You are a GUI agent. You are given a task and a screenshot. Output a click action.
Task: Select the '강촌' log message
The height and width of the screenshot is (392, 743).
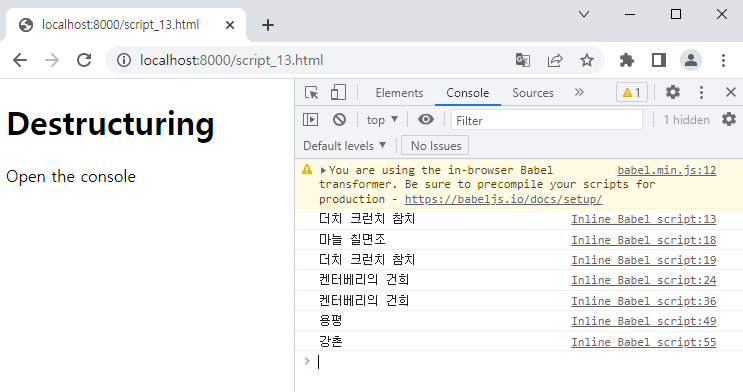330,341
